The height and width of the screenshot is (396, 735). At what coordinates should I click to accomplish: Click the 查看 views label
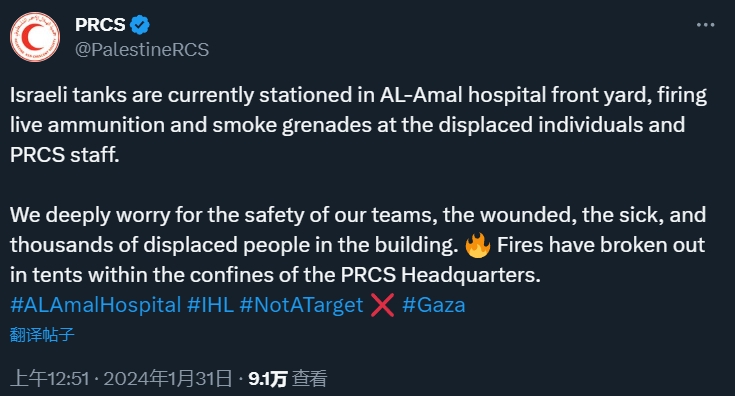click(x=309, y=379)
